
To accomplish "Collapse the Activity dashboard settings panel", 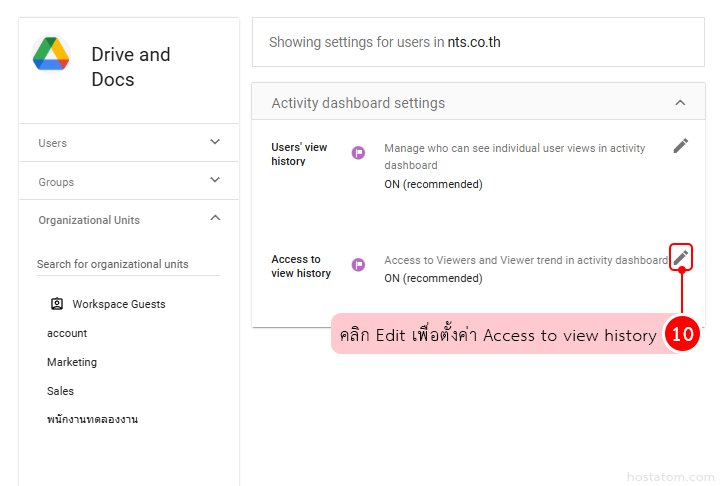I will click(x=680, y=103).
